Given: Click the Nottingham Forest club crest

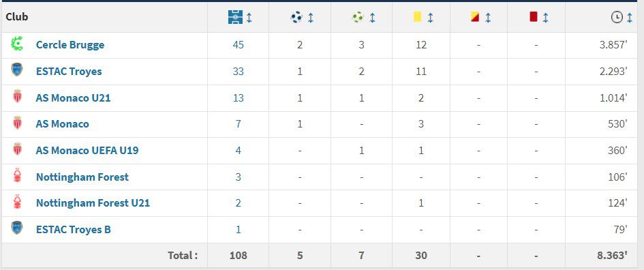Looking at the screenshot, I should pyautogui.click(x=17, y=177).
